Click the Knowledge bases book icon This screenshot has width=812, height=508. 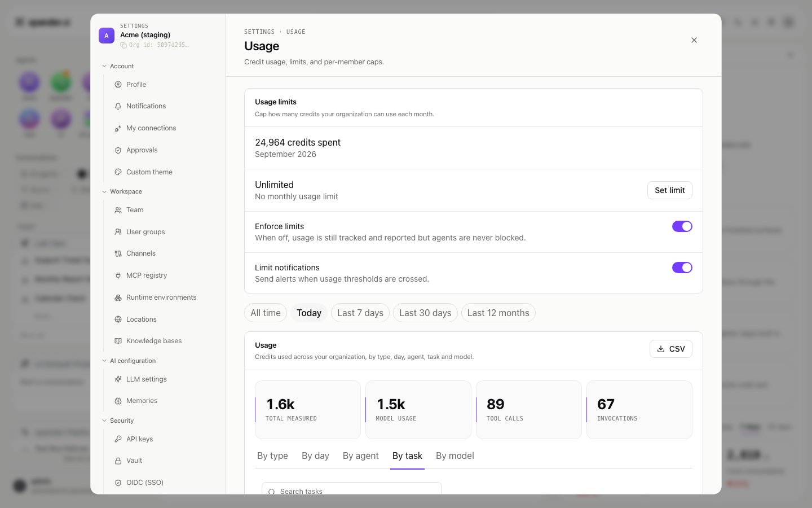[118, 341]
